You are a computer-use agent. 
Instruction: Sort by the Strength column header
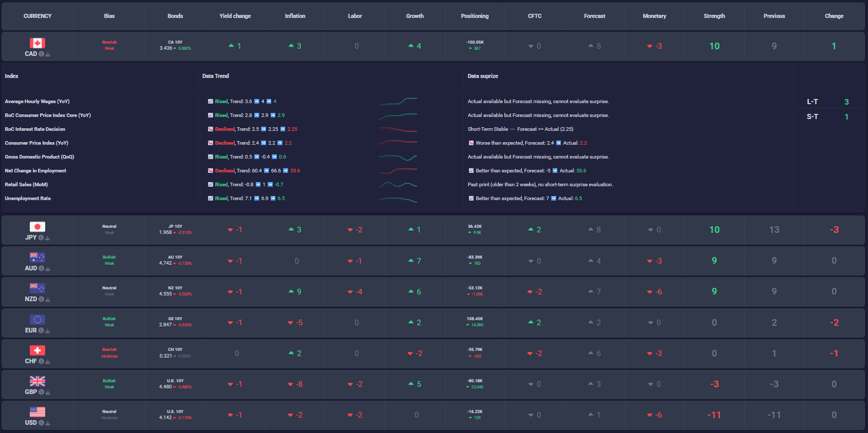(x=714, y=16)
